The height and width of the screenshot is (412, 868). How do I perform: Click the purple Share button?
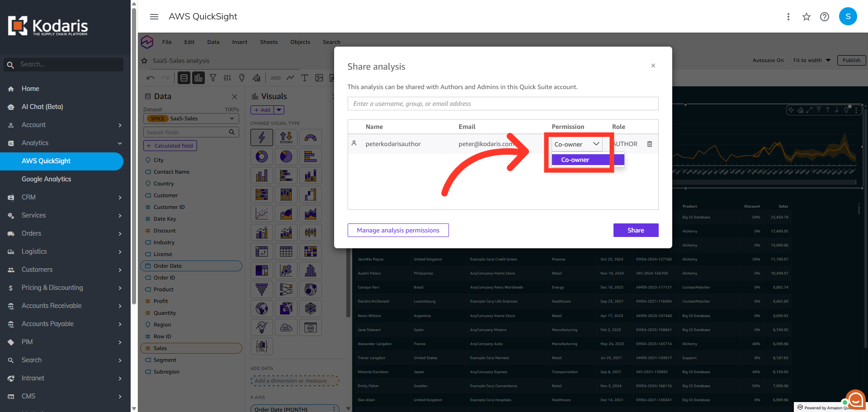(x=636, y=230)
